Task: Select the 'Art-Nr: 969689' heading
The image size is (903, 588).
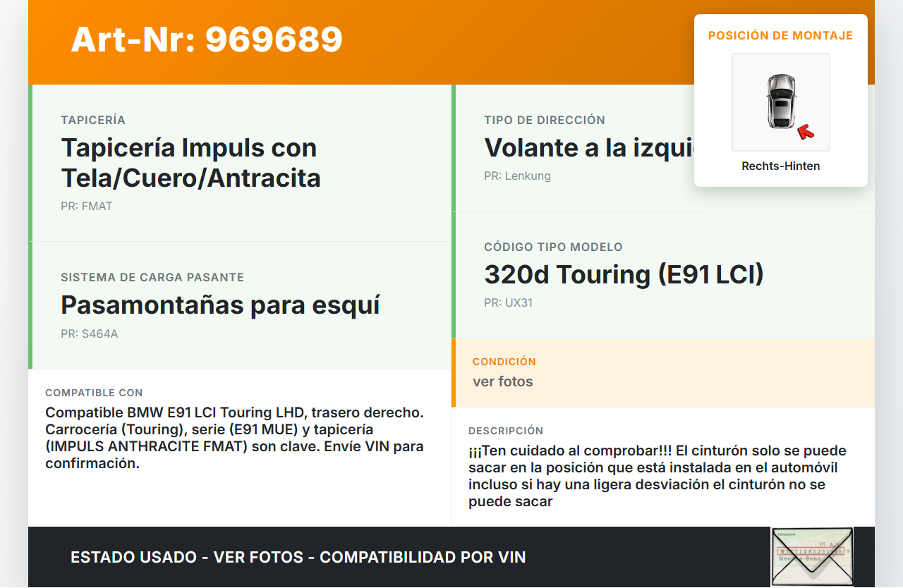Action: point(207,39)
